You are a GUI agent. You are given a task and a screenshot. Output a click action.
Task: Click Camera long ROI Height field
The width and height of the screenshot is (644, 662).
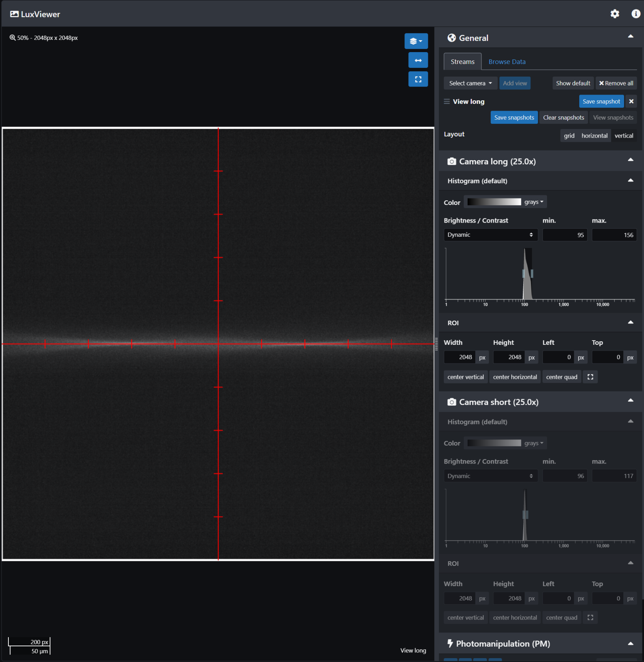click(509, 357)
